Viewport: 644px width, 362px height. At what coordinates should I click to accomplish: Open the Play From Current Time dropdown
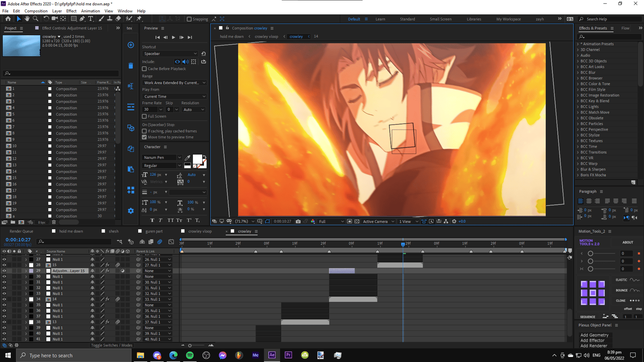[174, 97]
